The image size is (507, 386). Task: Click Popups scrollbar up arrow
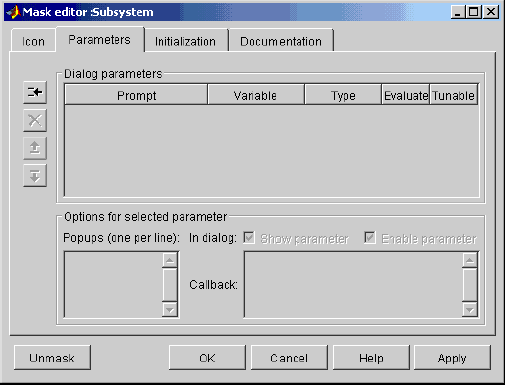coord(170,260)
